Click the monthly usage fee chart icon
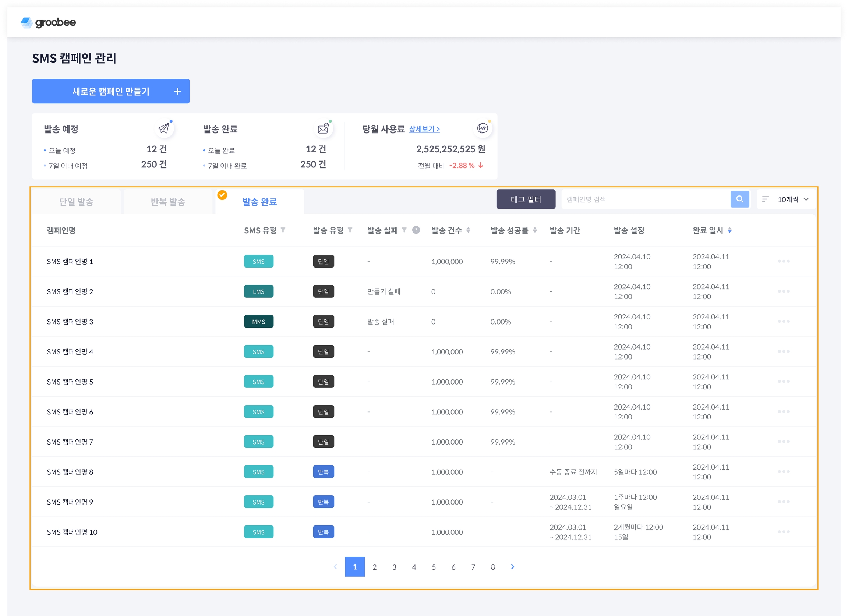 (482, 128)
